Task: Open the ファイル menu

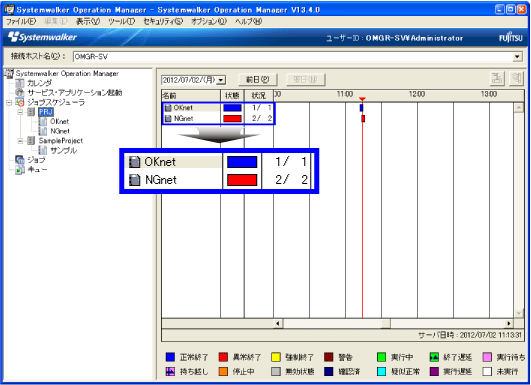Action: 21,21
